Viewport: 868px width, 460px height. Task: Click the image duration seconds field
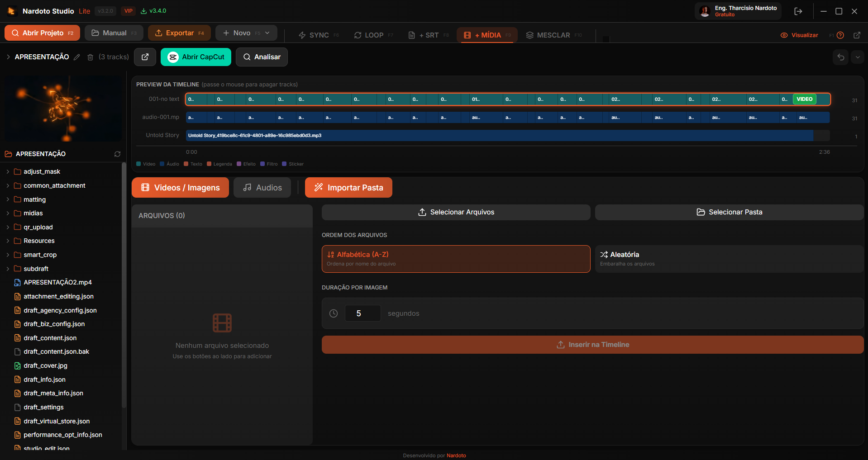362,313
